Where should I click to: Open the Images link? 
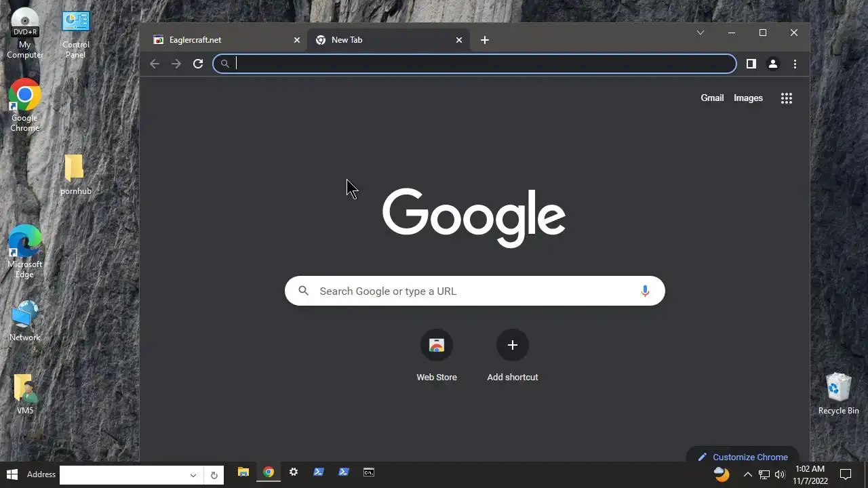click(748, 98)
